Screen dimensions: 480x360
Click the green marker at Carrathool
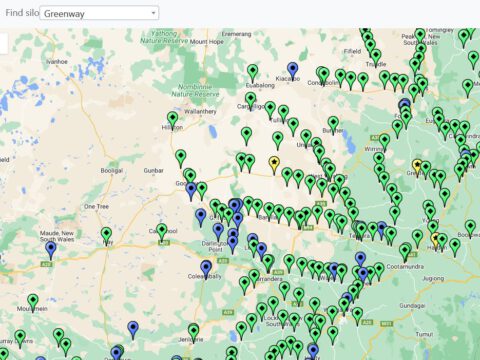point(162,232)
